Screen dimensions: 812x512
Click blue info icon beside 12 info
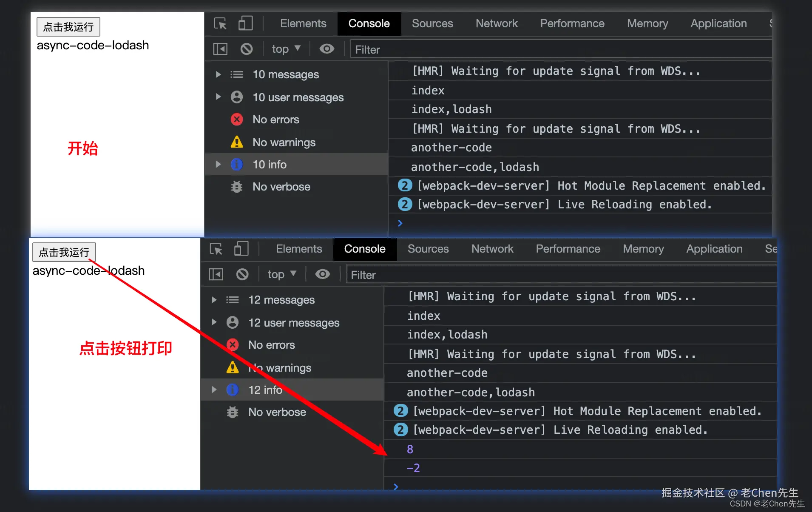pyautogui.click(x=233, y=390)
